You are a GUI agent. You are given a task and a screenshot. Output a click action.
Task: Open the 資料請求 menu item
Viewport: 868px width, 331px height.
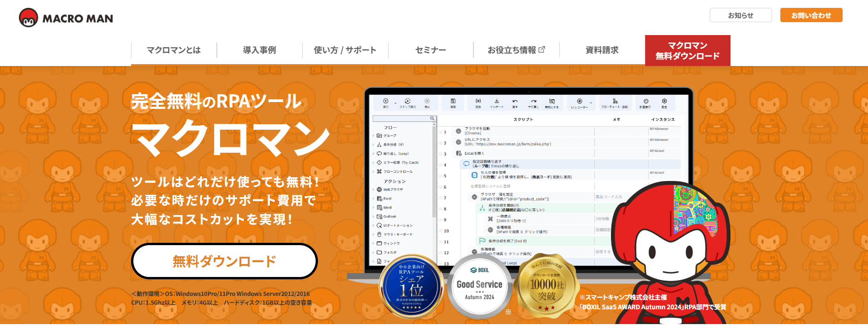(x=602, y=50)
